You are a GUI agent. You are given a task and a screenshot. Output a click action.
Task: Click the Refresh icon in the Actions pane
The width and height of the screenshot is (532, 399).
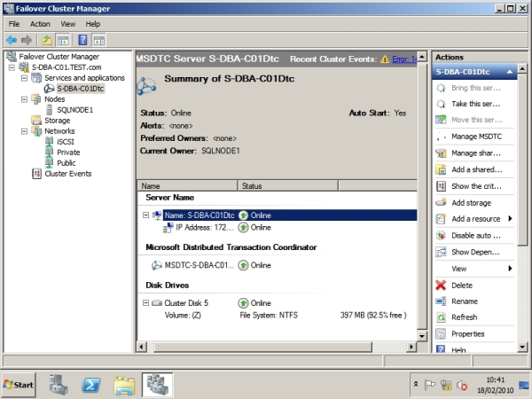click(x=442, y=317)
